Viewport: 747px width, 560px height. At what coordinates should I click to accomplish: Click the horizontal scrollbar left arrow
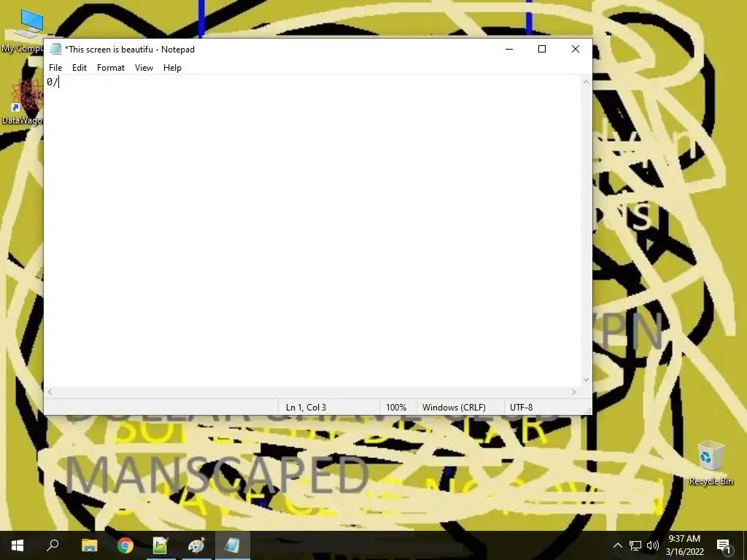tap(50, 392)
